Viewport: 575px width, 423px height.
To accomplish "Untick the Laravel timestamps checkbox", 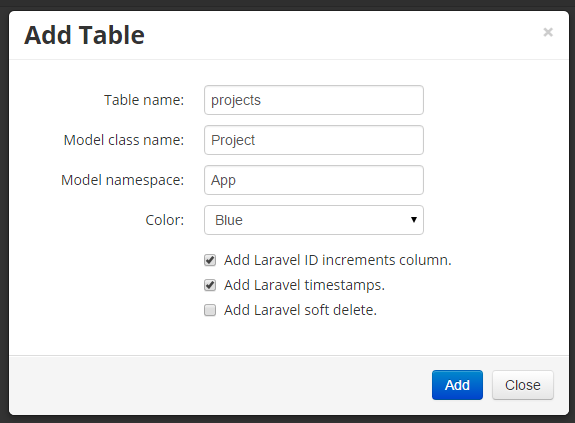I will 210,285.
